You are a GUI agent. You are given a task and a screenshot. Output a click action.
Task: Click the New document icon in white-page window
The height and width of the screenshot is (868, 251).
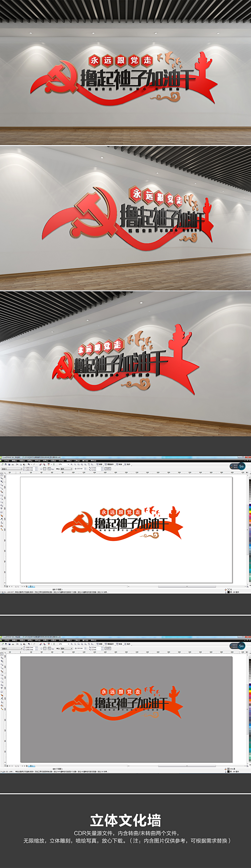(x=2, y=465)
